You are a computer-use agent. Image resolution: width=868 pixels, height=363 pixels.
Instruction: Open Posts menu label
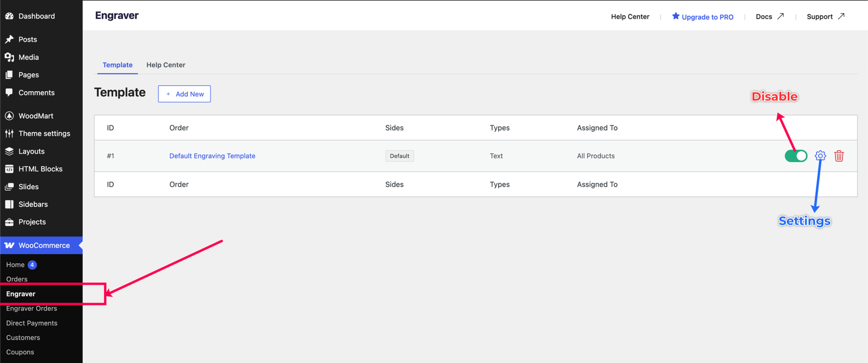(x=28, y=39)
